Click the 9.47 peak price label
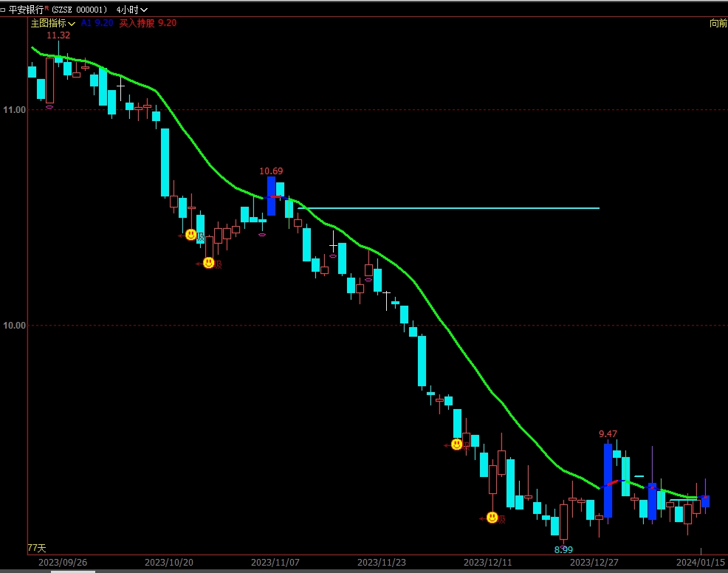The image size is (728, 573). pos(608,433)
